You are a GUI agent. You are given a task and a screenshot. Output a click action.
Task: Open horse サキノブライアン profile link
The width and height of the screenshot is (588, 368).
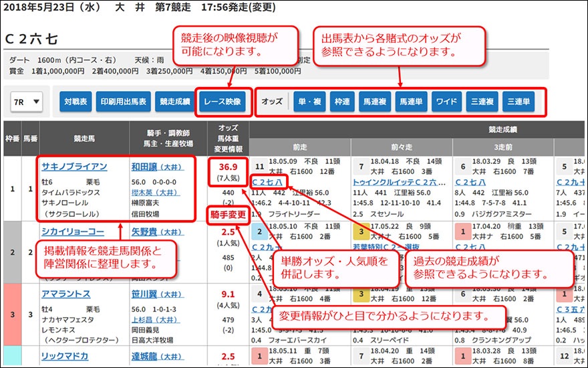coord(73,167)
